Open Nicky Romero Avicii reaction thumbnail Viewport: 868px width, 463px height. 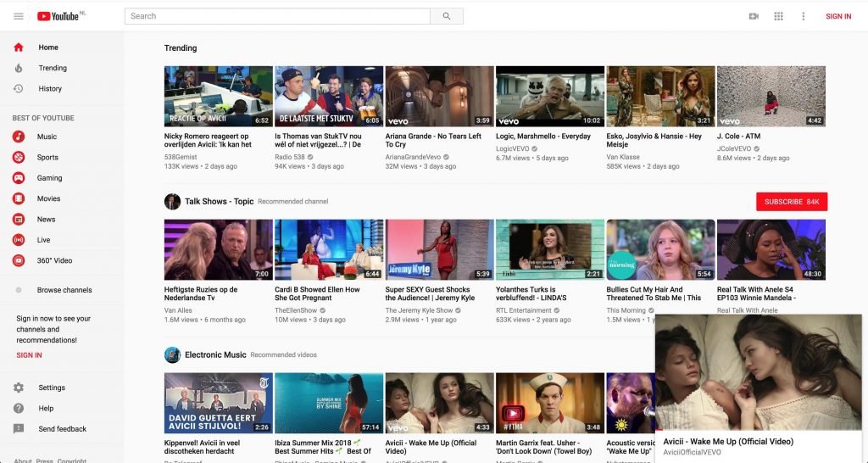tap(218, 97)
